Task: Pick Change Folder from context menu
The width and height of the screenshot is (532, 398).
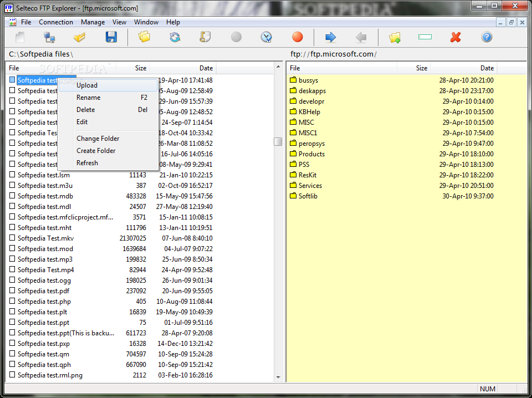Action: 108,139
